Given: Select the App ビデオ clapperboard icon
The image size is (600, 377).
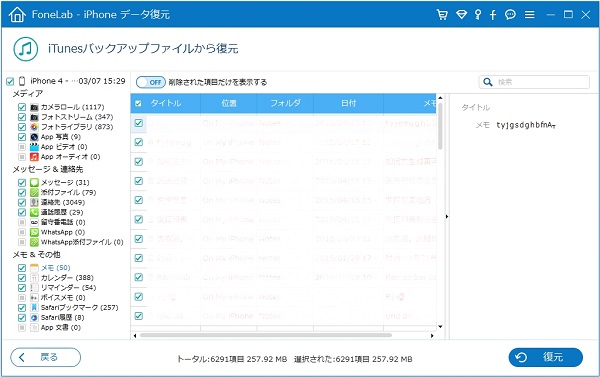Looking at the screenshot, I should tap(34, 147).
